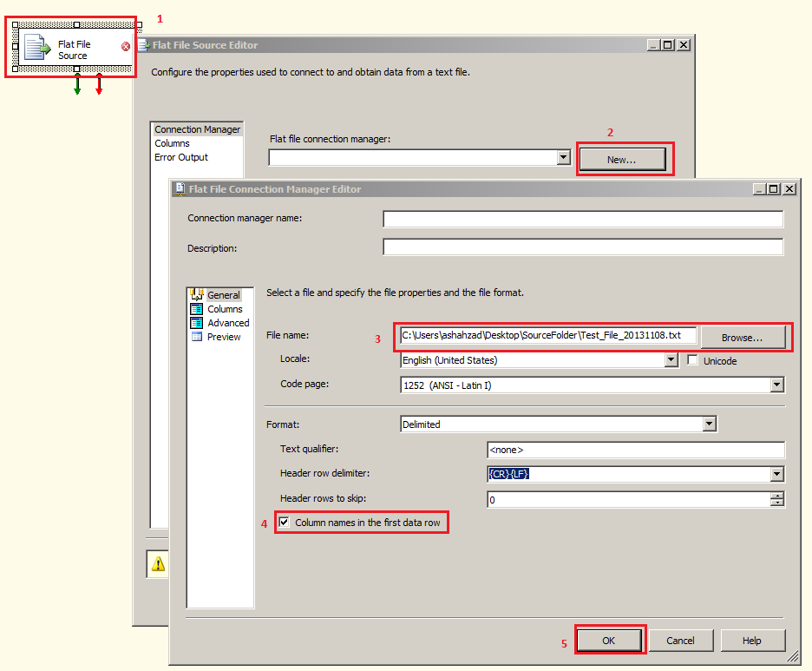812x671 pixels.
Task: Select the General page icon
Action: 197,294
